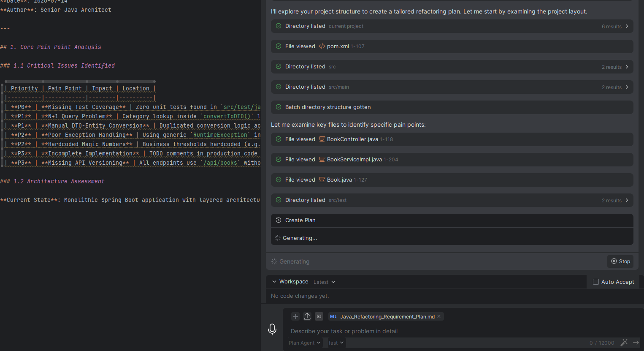Click the 'N+1 Query Problem' table row
Screen dimensions: 644x351
[133, 116]
